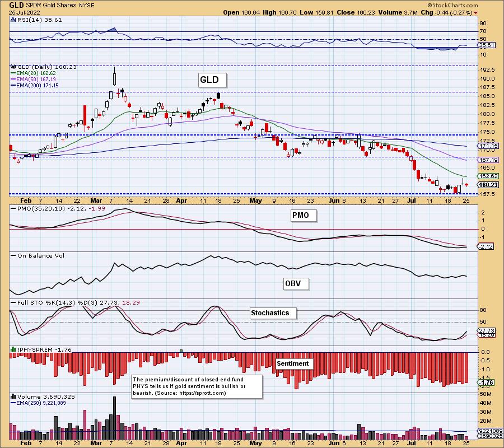Image resolution: width=504 pixels, height=448 pixels.
Task: Click the 25-Jul-2022 date label
Action: (25, 13)
